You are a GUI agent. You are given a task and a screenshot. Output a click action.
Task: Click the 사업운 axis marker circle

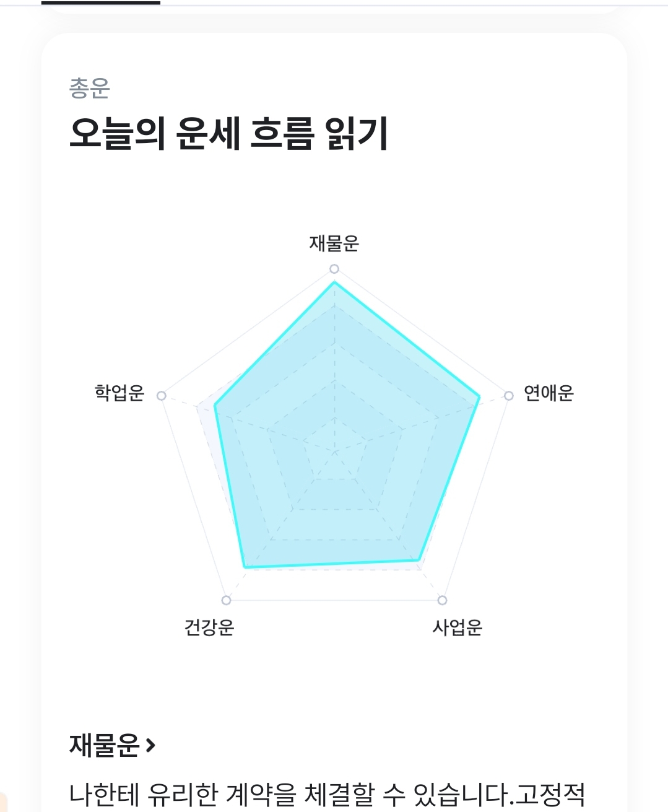point(442,600)
